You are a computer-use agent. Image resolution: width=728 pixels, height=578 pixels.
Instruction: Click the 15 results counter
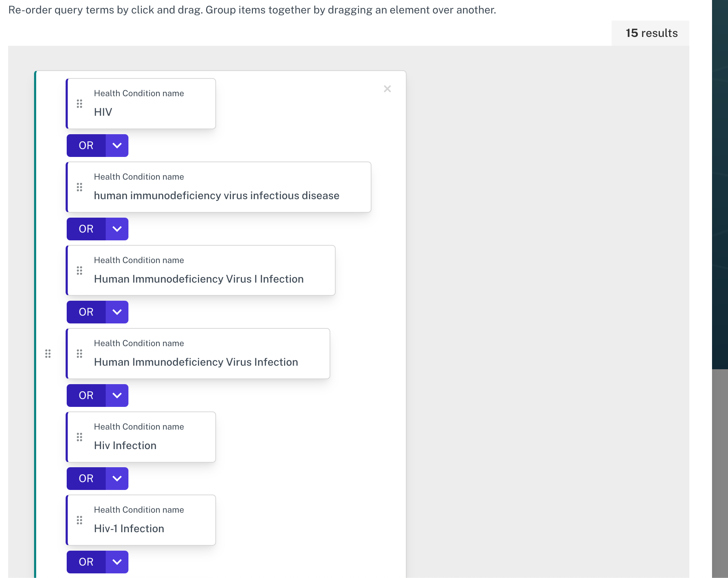(651, 33)
